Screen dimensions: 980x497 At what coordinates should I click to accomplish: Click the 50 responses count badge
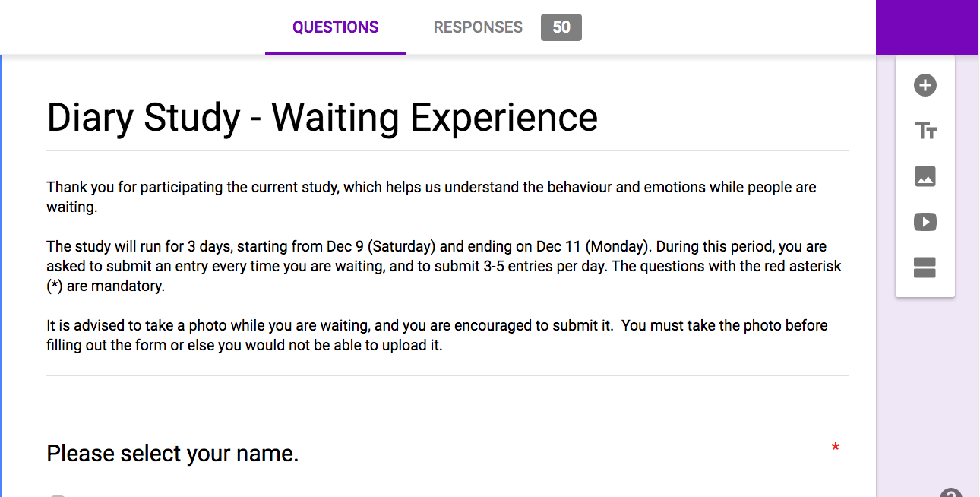[x=561, y=27]
